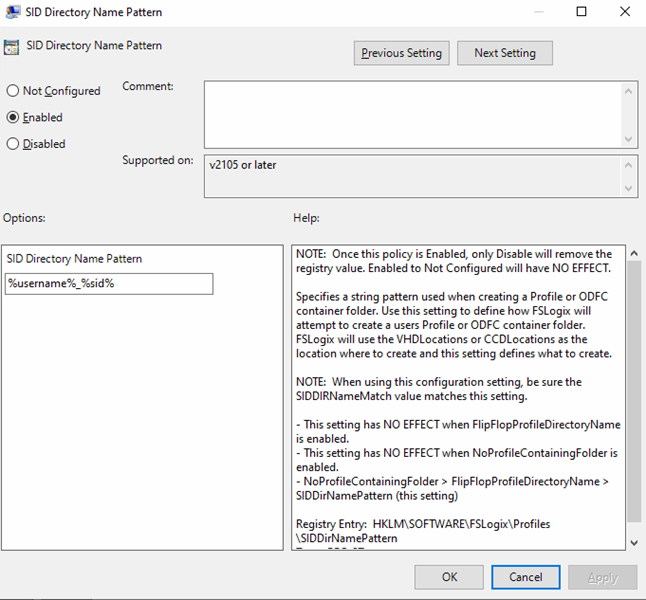Go to Next Setting
Screen dimensions: 646x600
click(x=504, y=53)
